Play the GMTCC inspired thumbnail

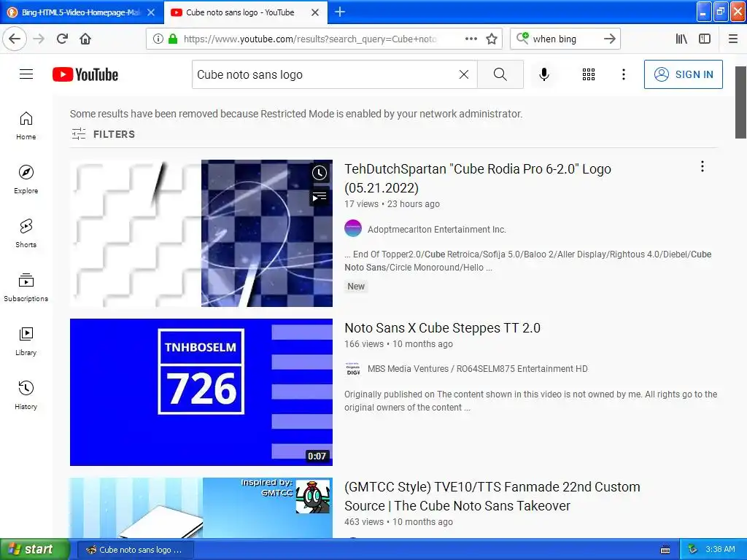pyautogui.click(x=201, y=507)
